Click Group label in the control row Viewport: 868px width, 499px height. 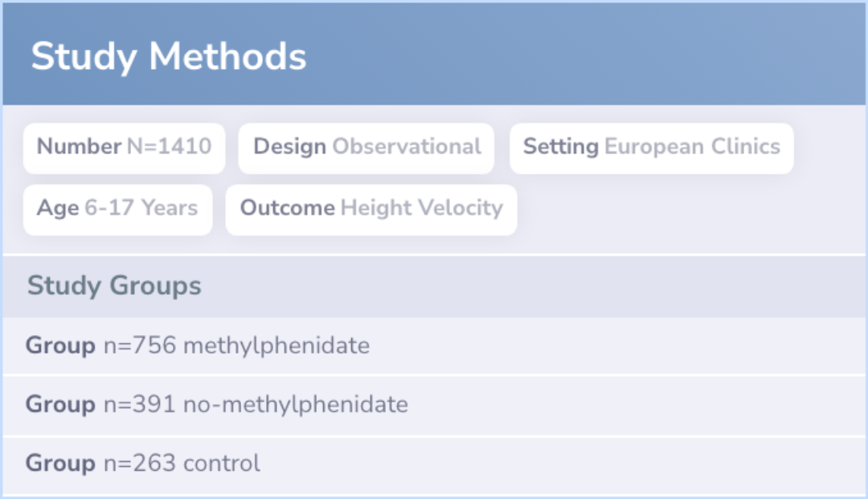60,464
